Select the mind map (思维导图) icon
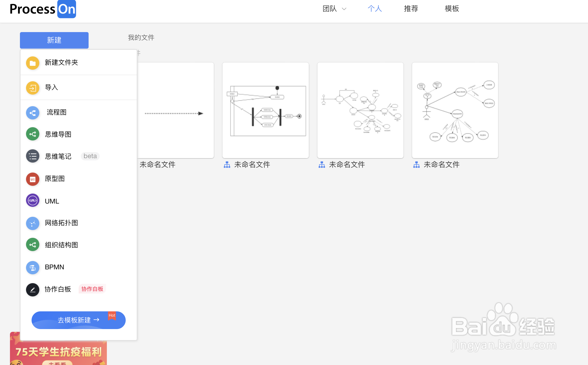Screen dimensions: 588x365 (33, 134)
